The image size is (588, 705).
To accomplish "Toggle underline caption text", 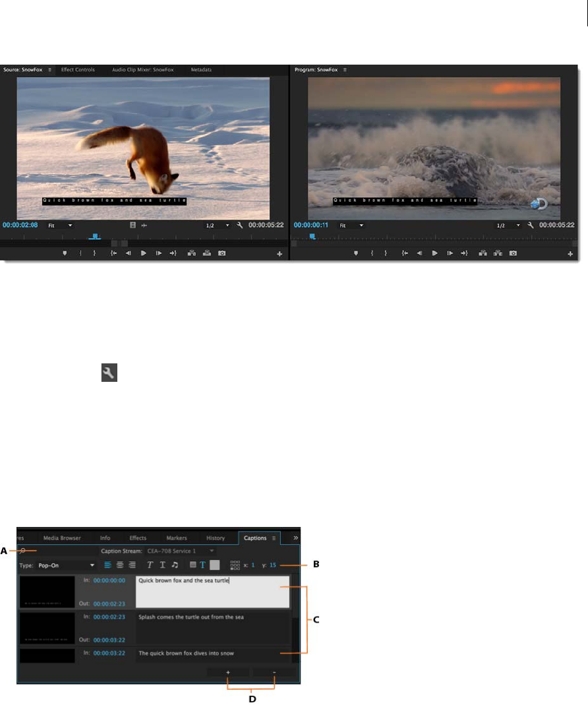I will pyautogui.click(x=163, y=565).
